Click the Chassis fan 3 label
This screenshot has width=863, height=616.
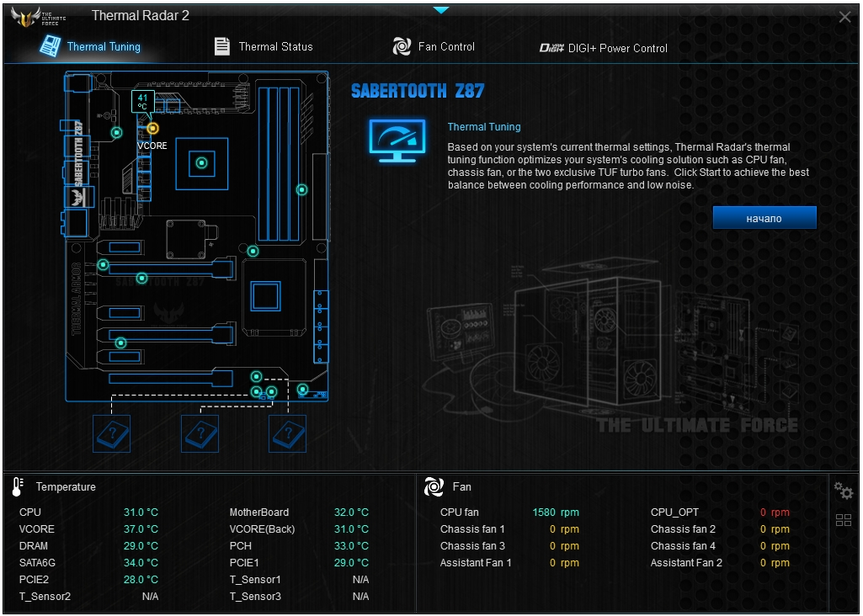[472, 546]
